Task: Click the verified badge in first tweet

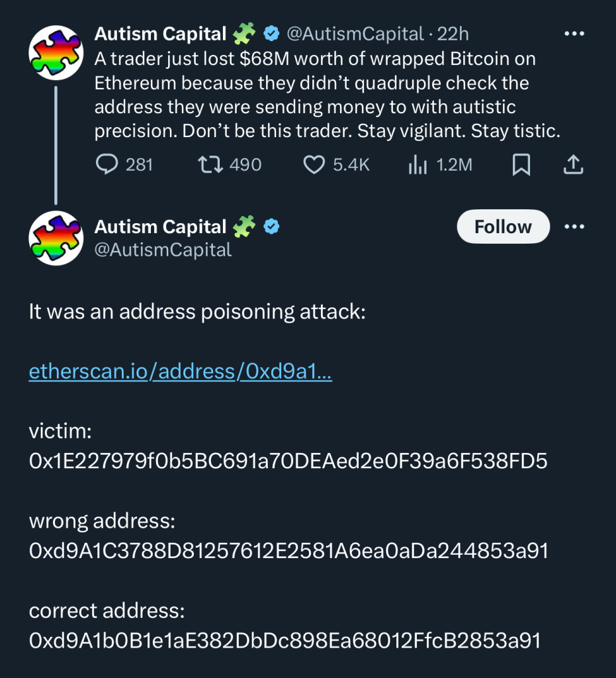Action: point(271,33)
